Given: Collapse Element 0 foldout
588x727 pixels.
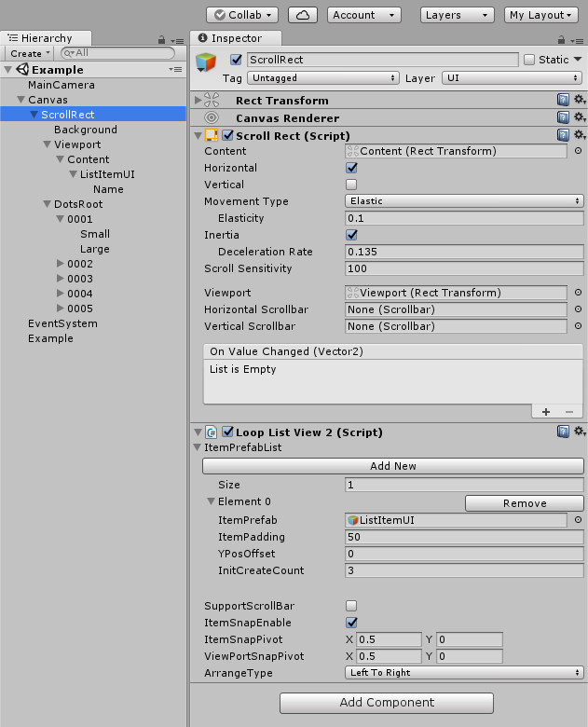Looking at the screenshot, I should (x=211, y=501).
